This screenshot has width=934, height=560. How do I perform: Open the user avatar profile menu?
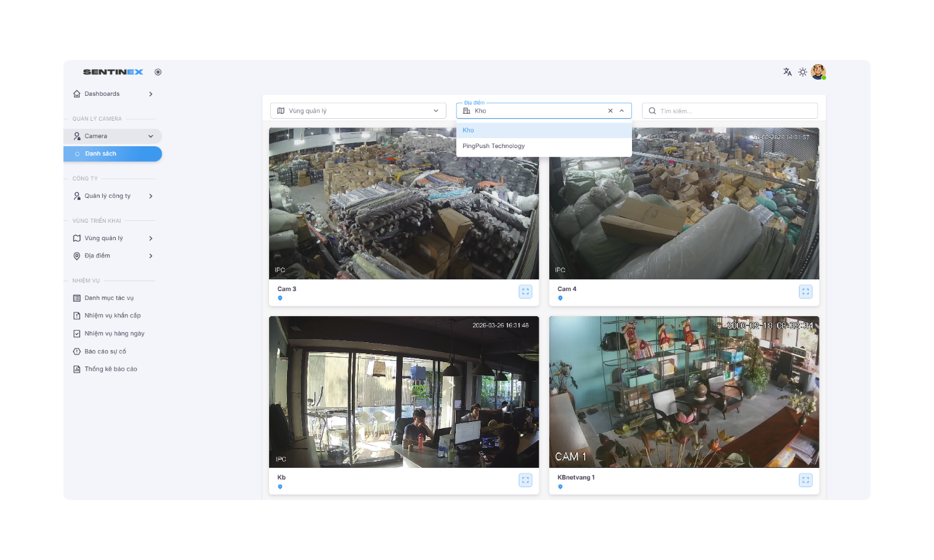click(x=818, y=72)
